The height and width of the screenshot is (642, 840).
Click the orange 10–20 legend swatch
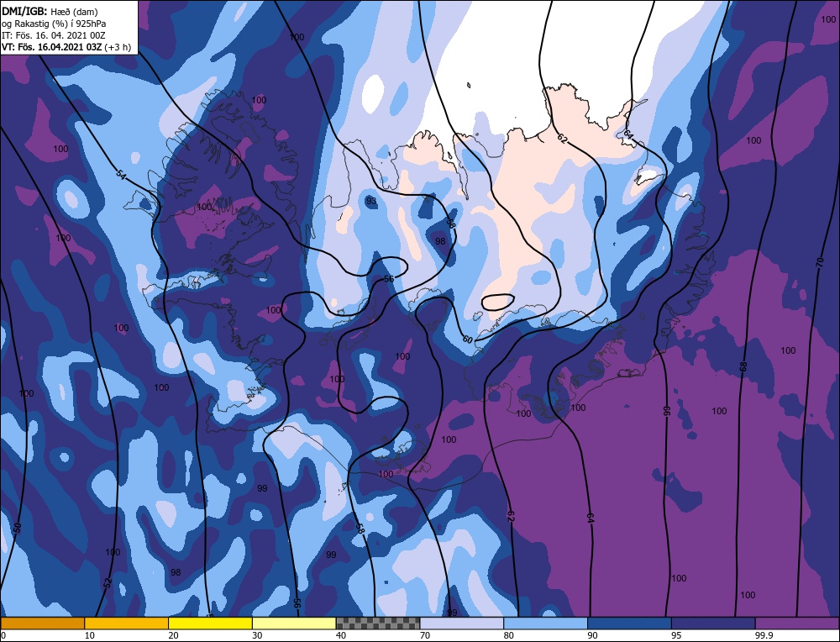127,623
